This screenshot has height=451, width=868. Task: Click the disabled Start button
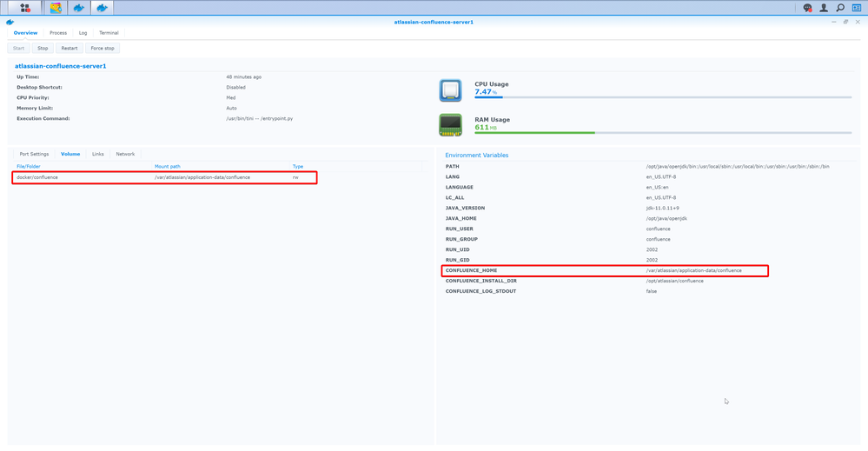(x=19, y=48)
